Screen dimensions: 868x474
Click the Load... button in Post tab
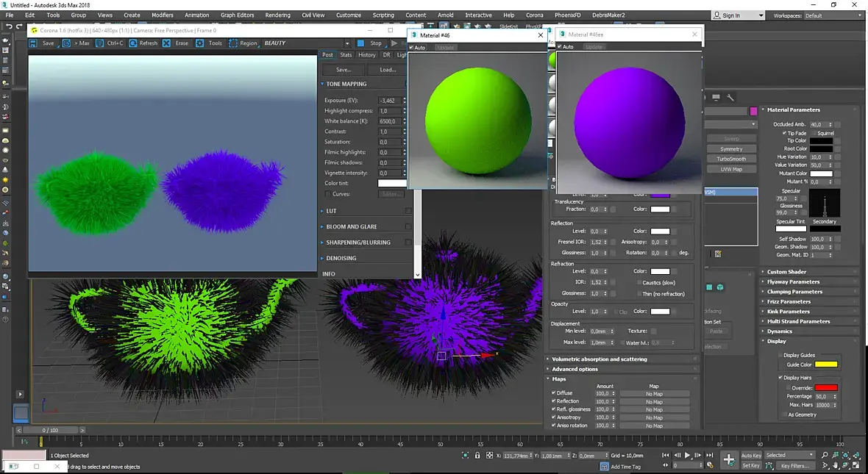tap(388, 70)
